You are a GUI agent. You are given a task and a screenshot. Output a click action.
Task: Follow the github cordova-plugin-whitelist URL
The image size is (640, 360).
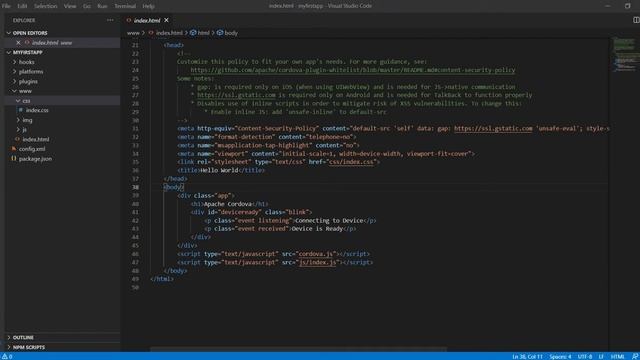click(x=353, y=70)
